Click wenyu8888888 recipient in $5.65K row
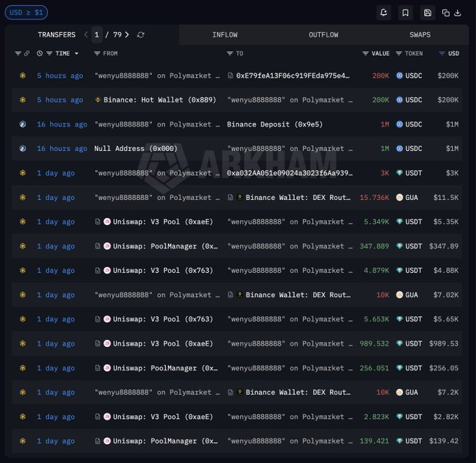 (290, 319)
